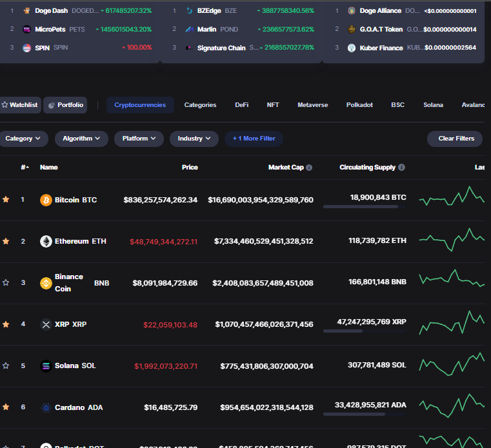
Task: Click the Portfolio button
Action: pyautogui.click(x=65, y=105)
